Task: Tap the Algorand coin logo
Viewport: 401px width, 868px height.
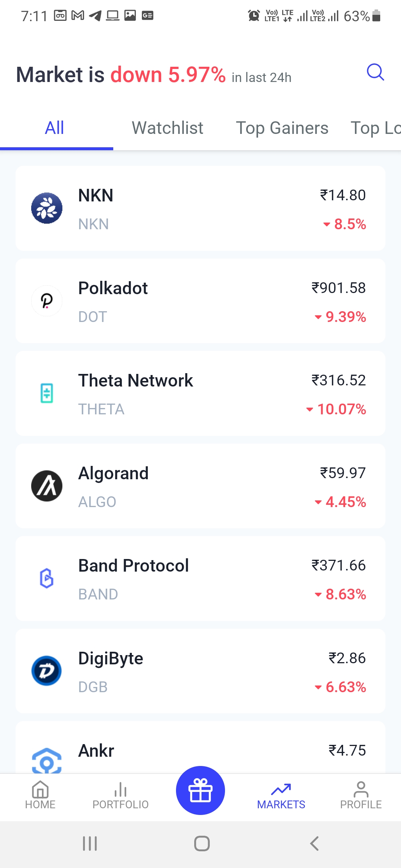Action: 47,486
